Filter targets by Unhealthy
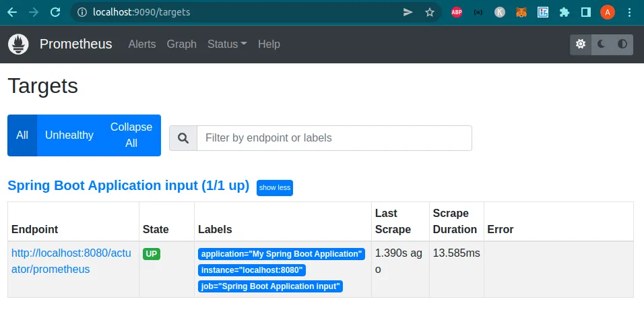This screenshot has height=314, width=644. (x=69, y=135)
